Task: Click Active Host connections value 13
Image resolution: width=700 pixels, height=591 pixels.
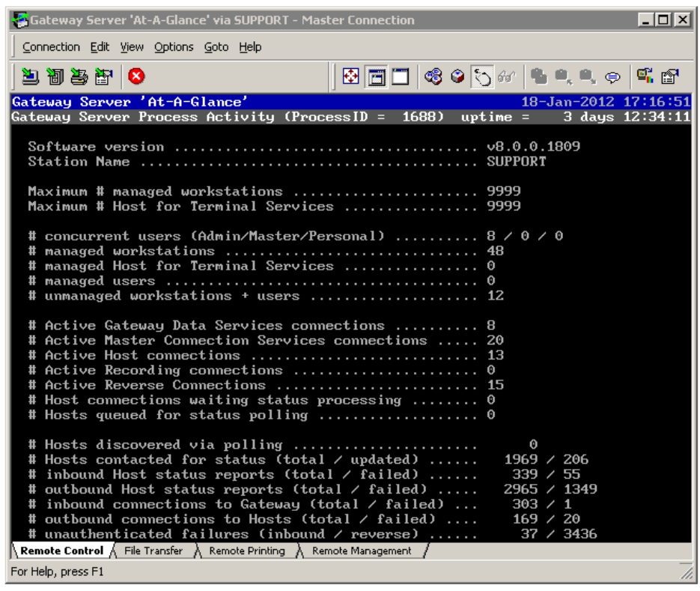Action: 495,355
